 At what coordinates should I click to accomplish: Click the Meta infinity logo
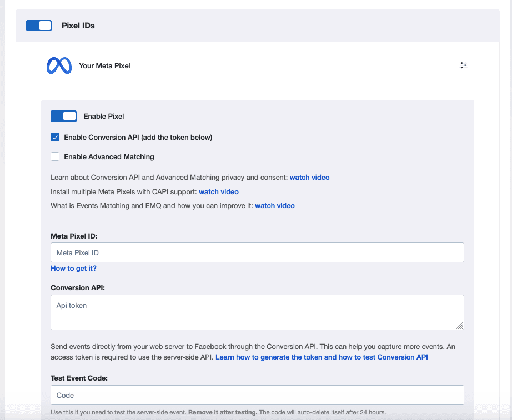tap(59, 65)
